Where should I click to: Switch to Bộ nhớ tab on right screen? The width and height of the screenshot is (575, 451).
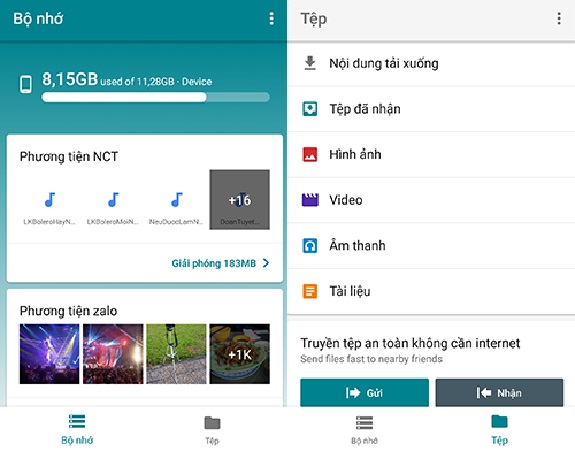point(364,429)
